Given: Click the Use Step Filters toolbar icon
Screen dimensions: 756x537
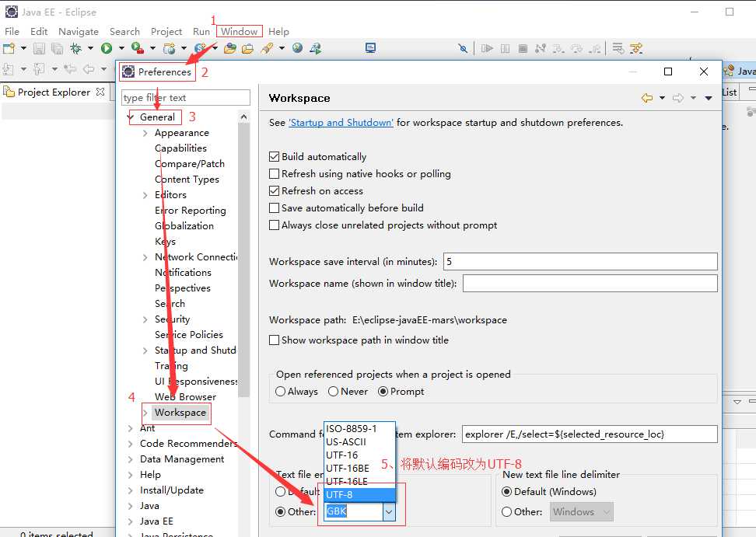Looking at the screenshot, I should click(636, 48).
